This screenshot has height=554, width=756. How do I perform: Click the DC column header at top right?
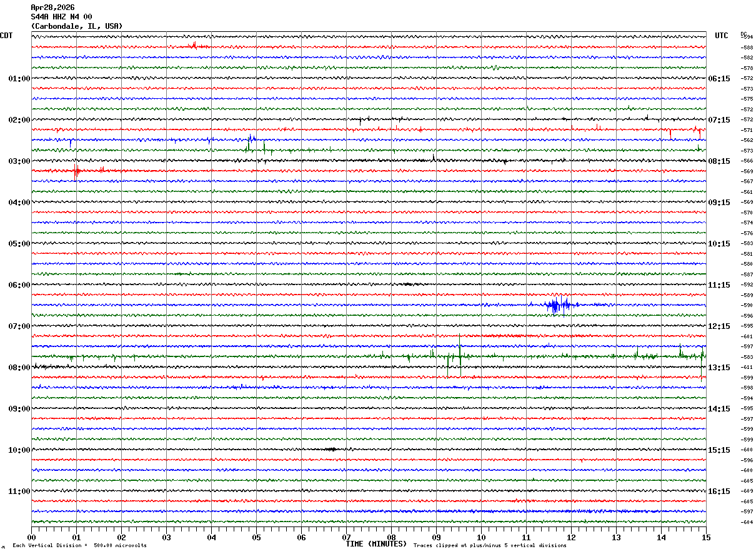744,34
